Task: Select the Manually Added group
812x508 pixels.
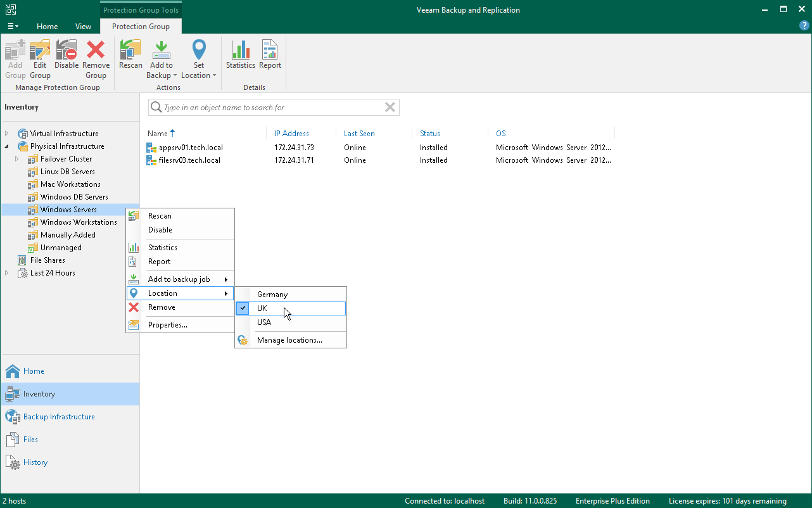Action: click(68, 235)
